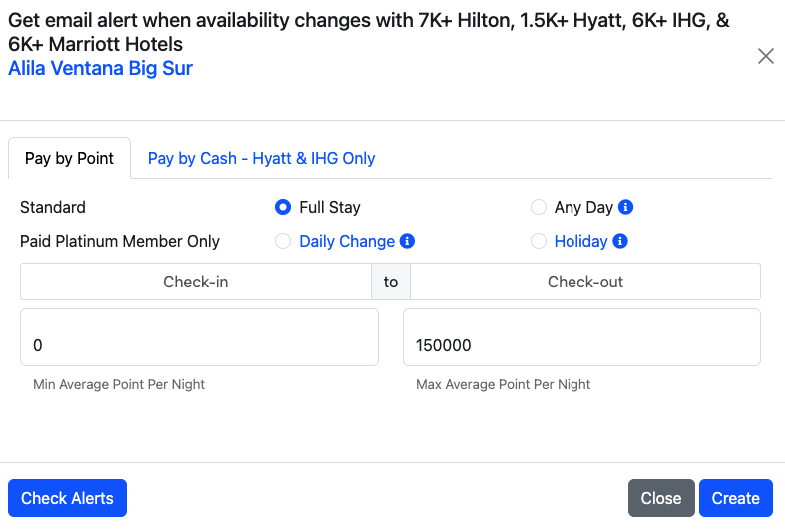Viewport: 785px width, 531px height.
Task: Click the Holiday link text
Action: (581, 241)
